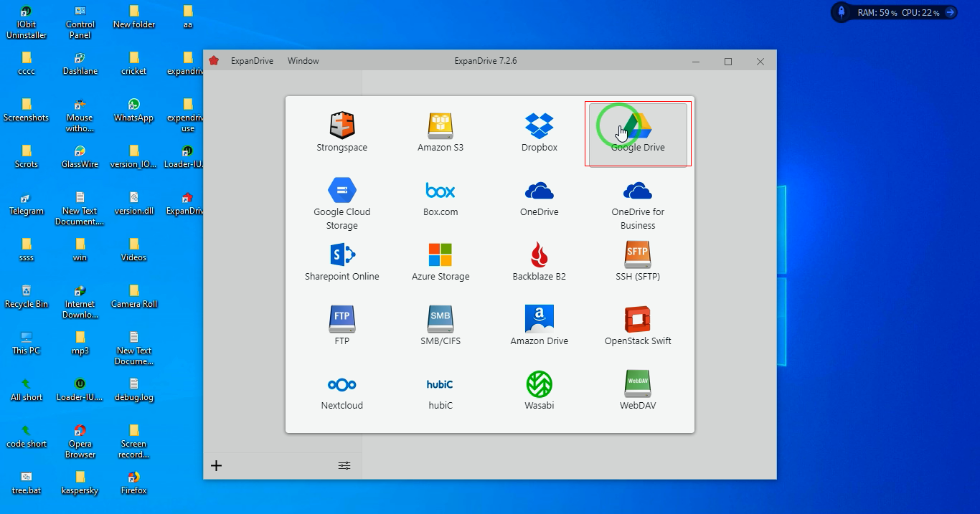Open the Window menu
The height and width of the screenshot is (514, 980).
point(303,61)
